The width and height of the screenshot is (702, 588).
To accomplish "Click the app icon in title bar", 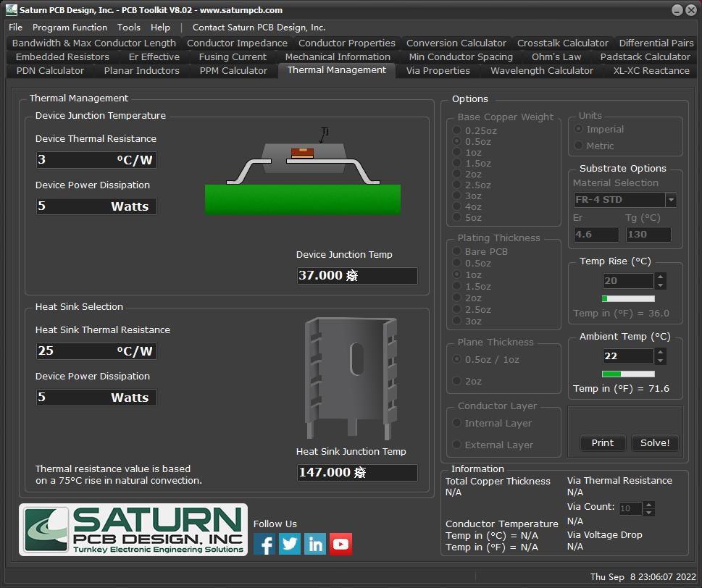I will pyautogui.click(x=11, y=9).
